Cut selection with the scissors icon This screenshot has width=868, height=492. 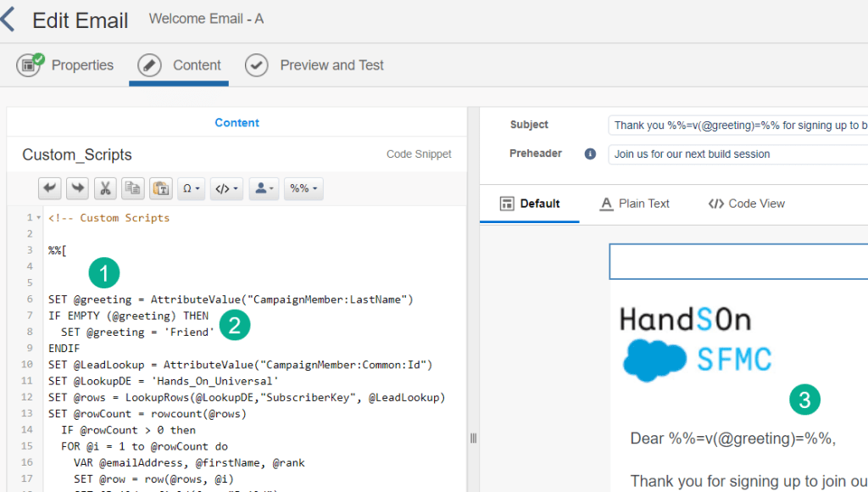[105, 188]
